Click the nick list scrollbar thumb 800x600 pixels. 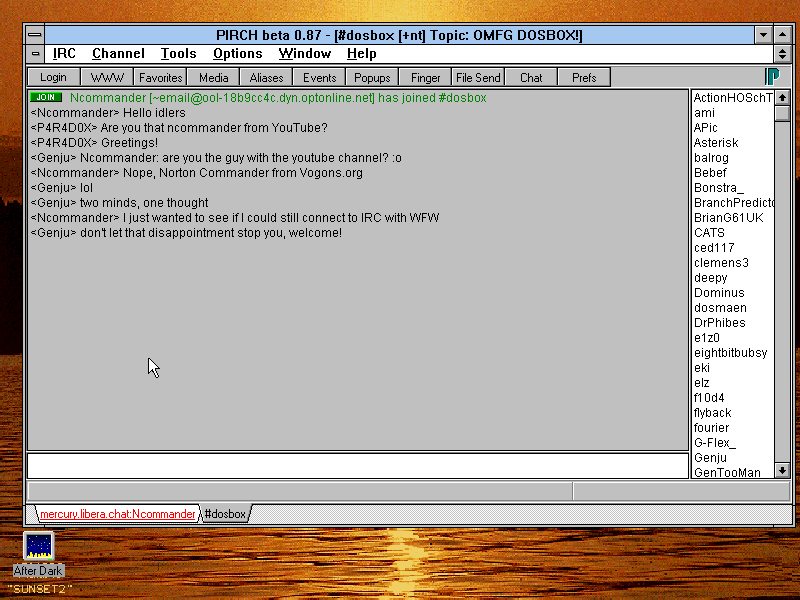point(782,113)
